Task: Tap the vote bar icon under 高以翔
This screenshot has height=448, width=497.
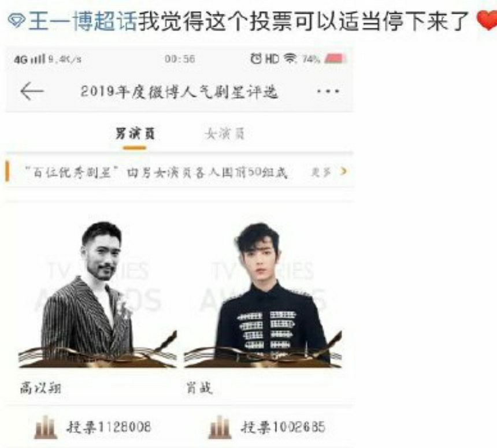Action: coord(46,427)
